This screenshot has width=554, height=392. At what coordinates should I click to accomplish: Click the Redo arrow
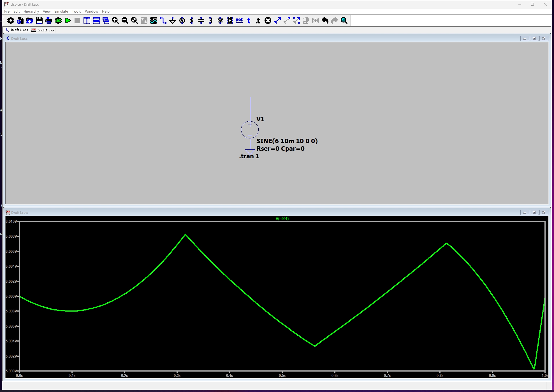pos(334,20)
